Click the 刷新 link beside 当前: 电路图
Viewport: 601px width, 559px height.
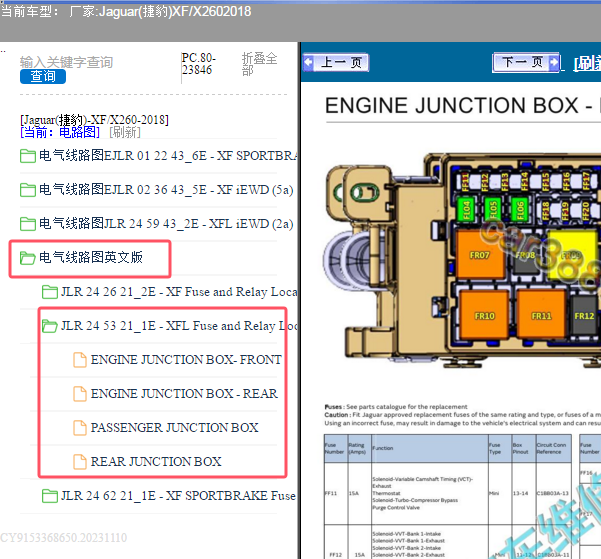click(125, 132)
